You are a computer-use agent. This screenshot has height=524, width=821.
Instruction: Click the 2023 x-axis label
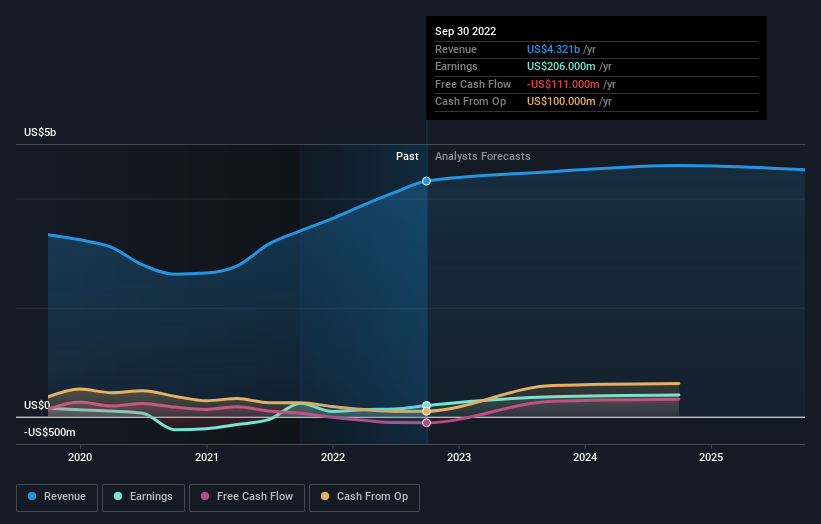(459, 457)
